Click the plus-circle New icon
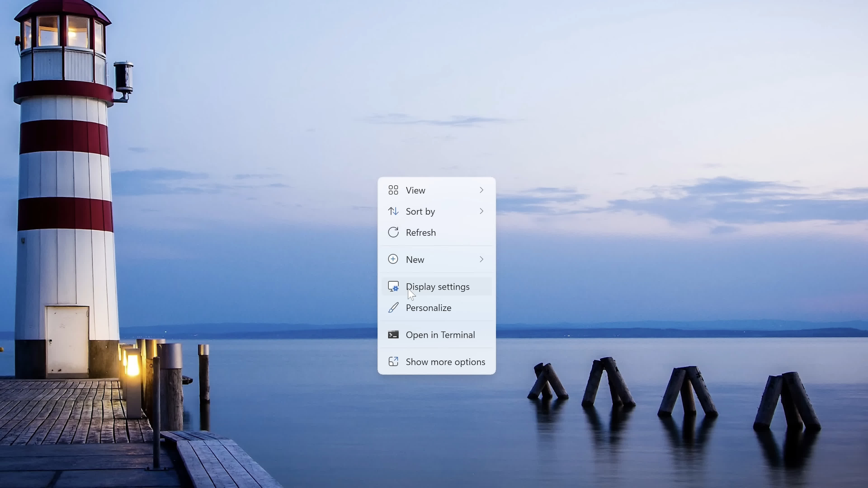 (x=393, y=259)
